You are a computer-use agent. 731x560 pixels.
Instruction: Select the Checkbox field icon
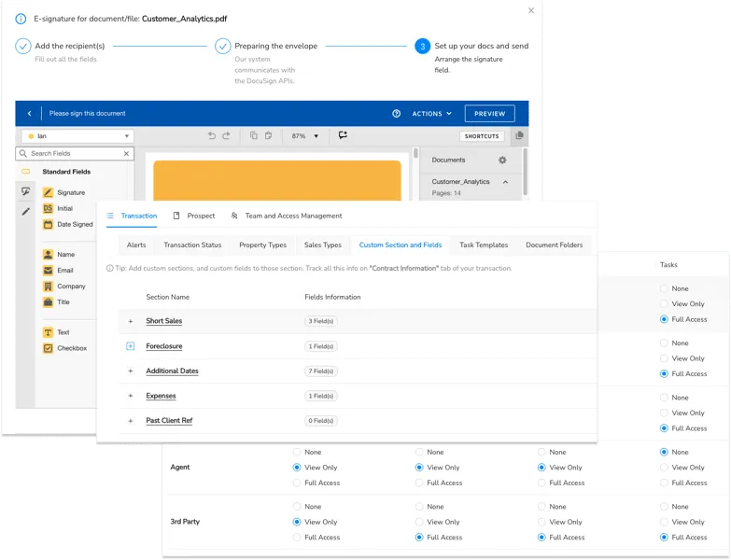pyautogui.click(x=48, y=348)
